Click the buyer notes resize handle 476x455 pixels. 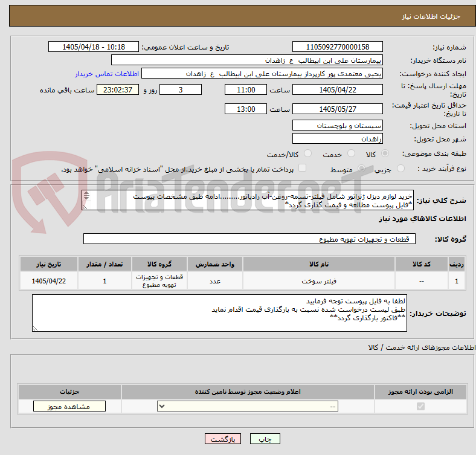(35, 328)
